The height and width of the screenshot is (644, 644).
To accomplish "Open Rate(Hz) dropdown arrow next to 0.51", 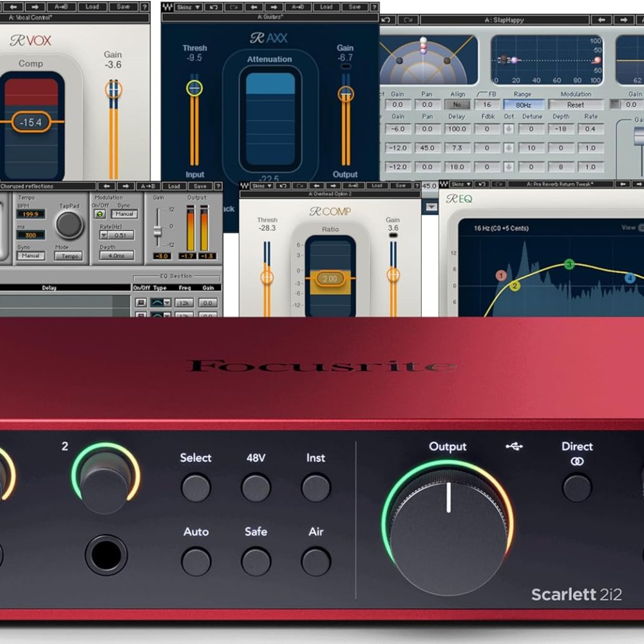I will tap(104, 235).
